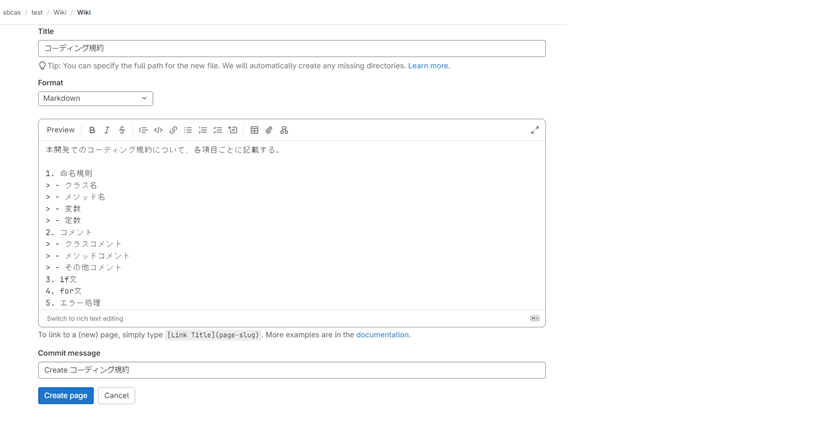Open the first Wiki breadcrumb link
The width and height of the screenshot is (833, 442).
click(x=60, y=12)
